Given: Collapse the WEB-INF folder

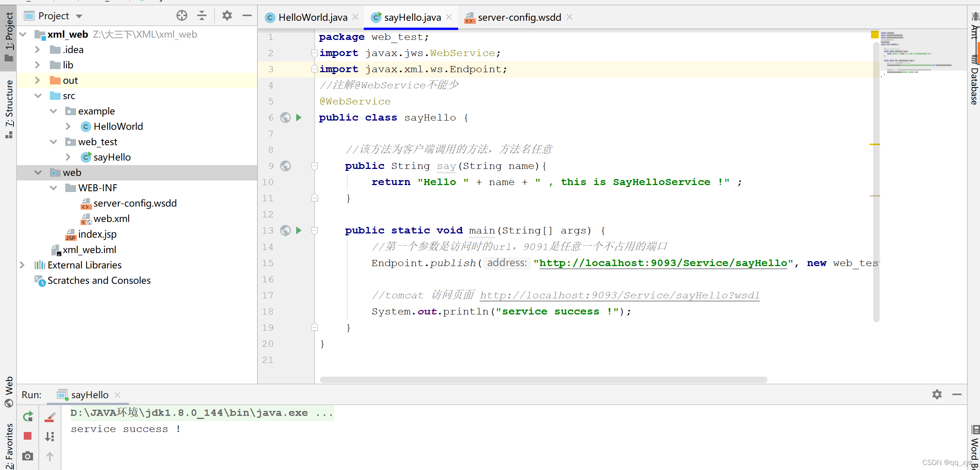Looking at the screenshot, I should coord(53,188).
